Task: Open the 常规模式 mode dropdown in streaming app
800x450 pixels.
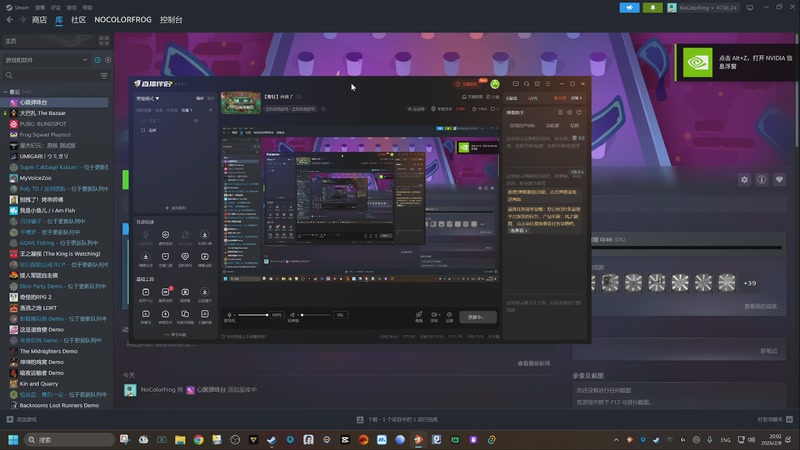Action: [148, 98]
